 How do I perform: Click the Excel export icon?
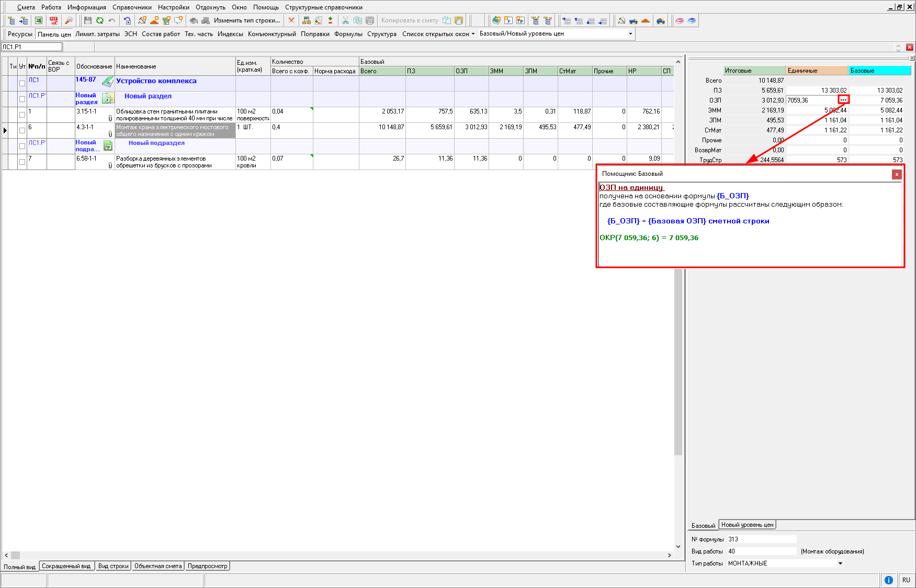point(39,20)
